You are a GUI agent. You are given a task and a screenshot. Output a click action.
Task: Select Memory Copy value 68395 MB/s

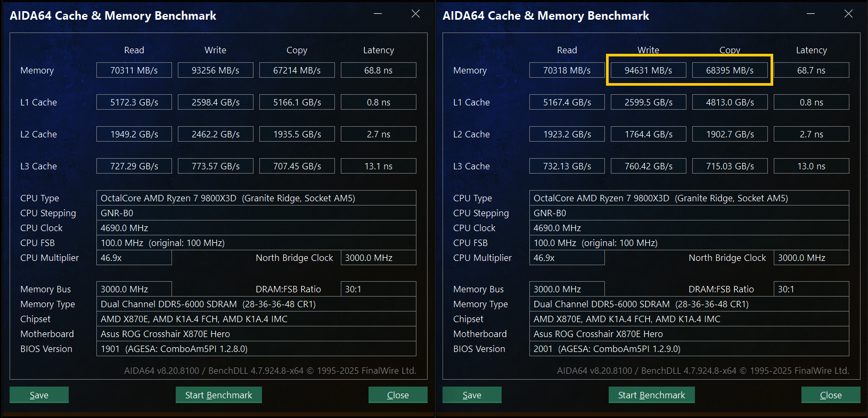730,70
